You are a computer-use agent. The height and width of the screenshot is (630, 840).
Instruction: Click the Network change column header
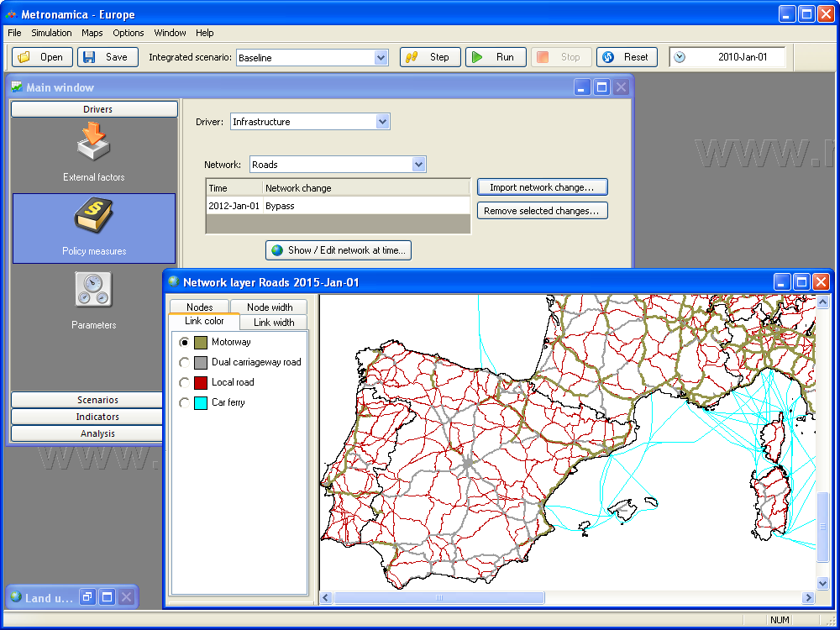[366, 188]
